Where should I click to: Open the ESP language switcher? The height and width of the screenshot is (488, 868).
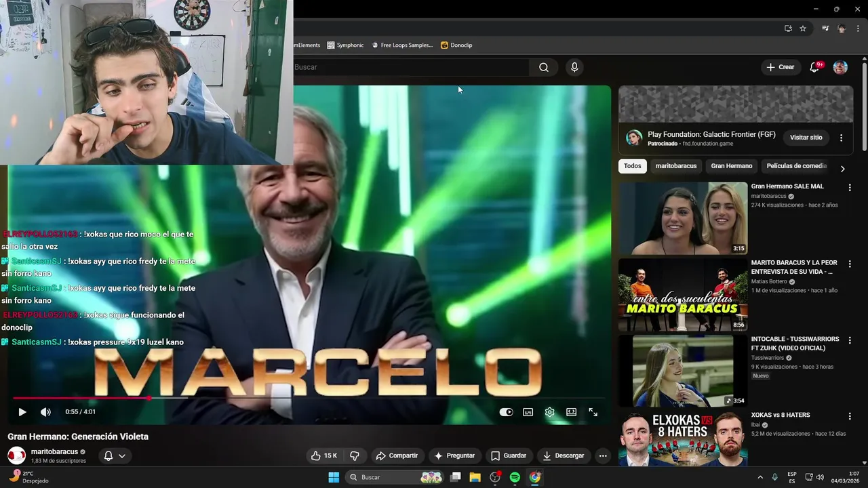(792, 477)
